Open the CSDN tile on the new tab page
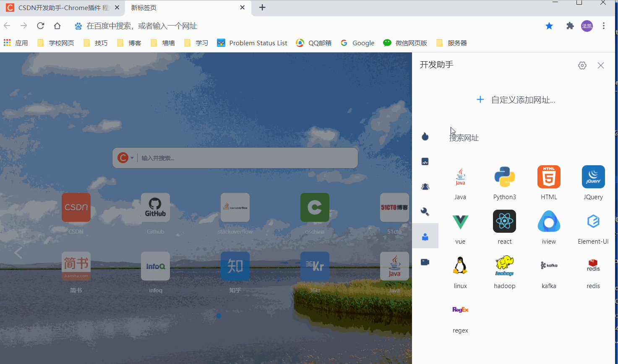This screenshot has height=364, width=618. 76,207
